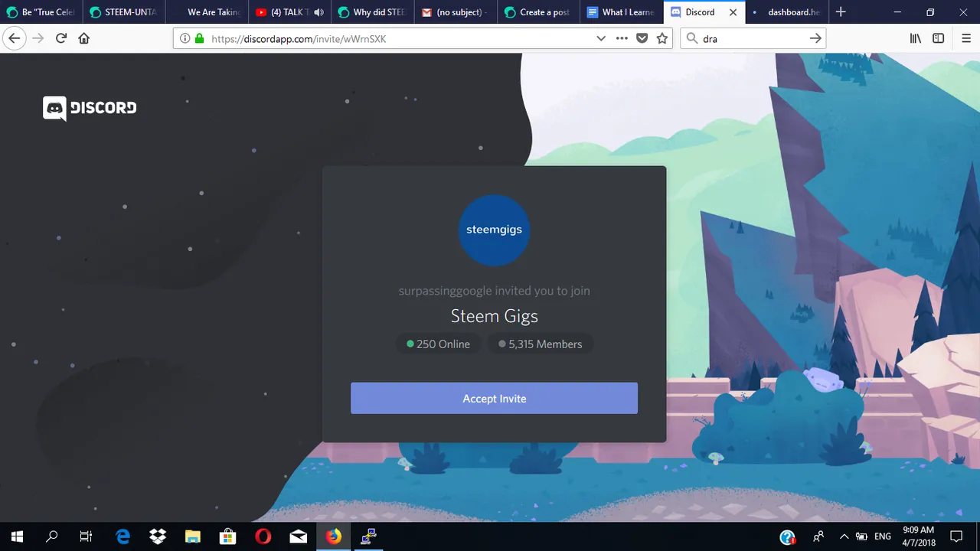Click the ENG language indicator
The height and width of the screenshot is (551, 980).
[x=883, y=536]
